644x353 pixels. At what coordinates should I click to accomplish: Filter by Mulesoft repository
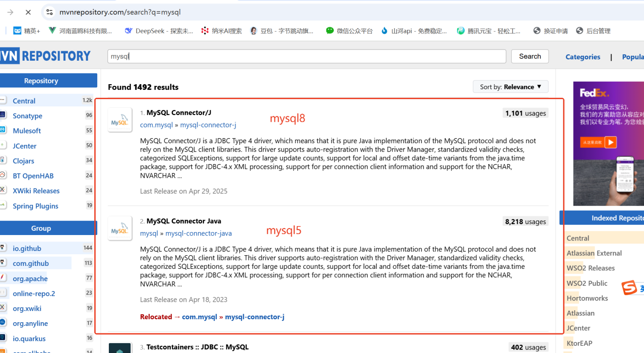(x=27, y=131)
